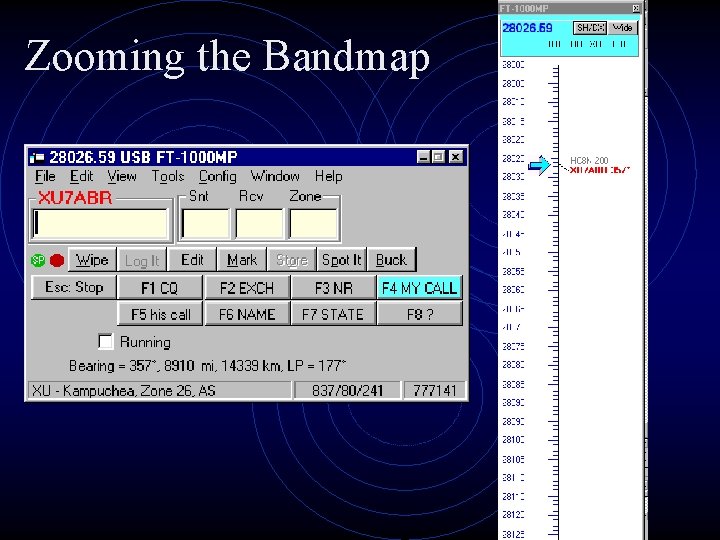Click the Log It button
The width and height of the screenshot is (720, 540).
coord(142,261)
